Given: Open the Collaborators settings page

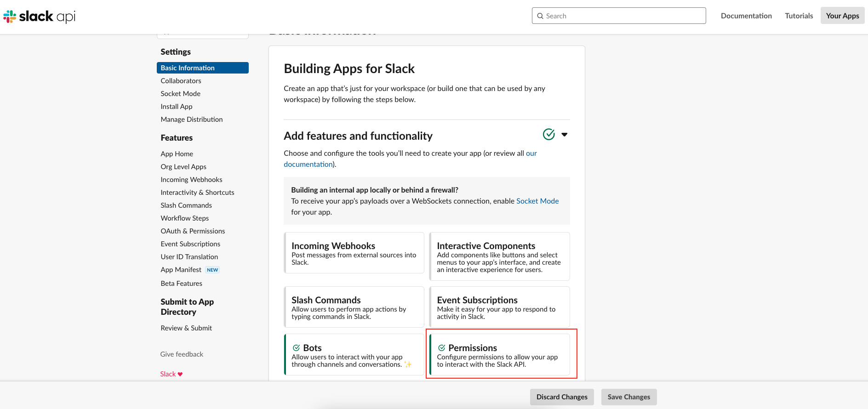Looking at the screenshot, I should (181, 81).
